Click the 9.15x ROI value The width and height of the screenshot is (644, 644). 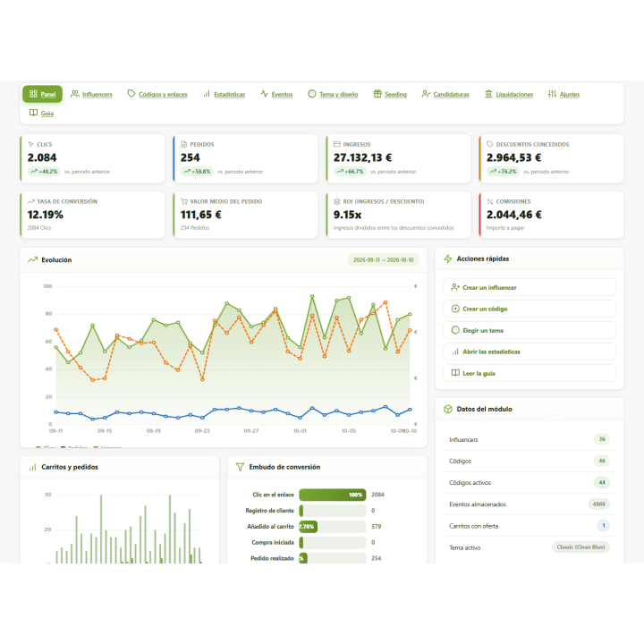point(347,215)
